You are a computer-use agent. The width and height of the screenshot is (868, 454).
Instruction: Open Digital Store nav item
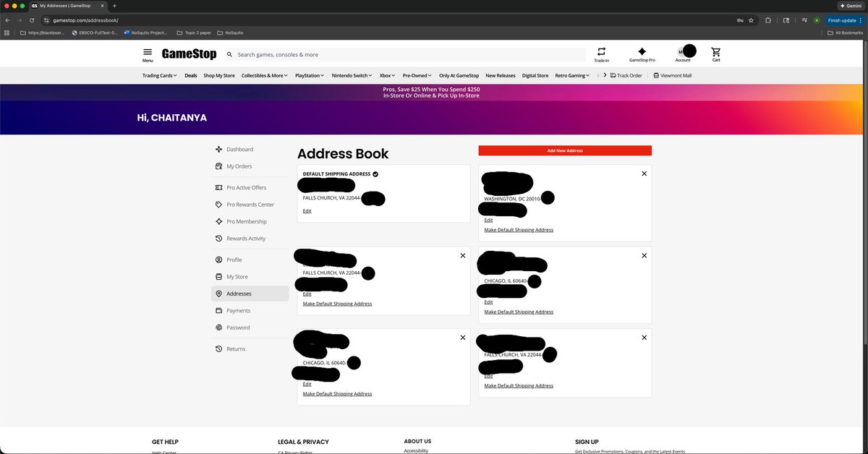(x=535, y=75)
